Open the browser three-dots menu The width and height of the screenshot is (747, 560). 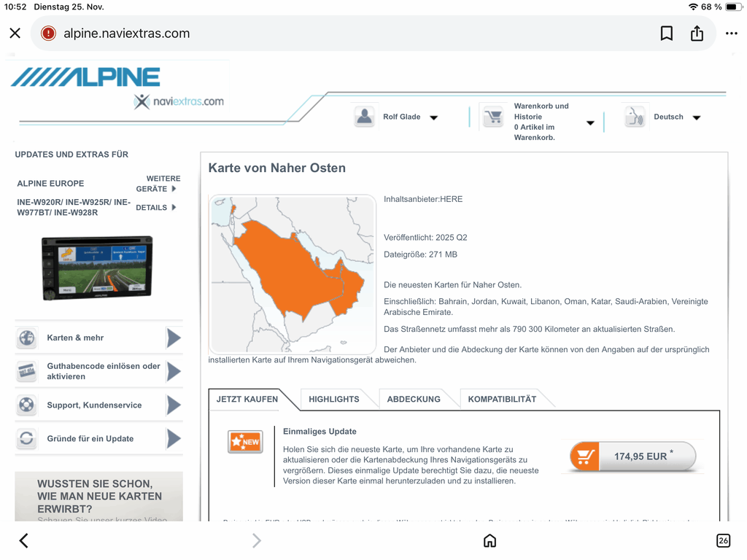click(x=731, y=34)
